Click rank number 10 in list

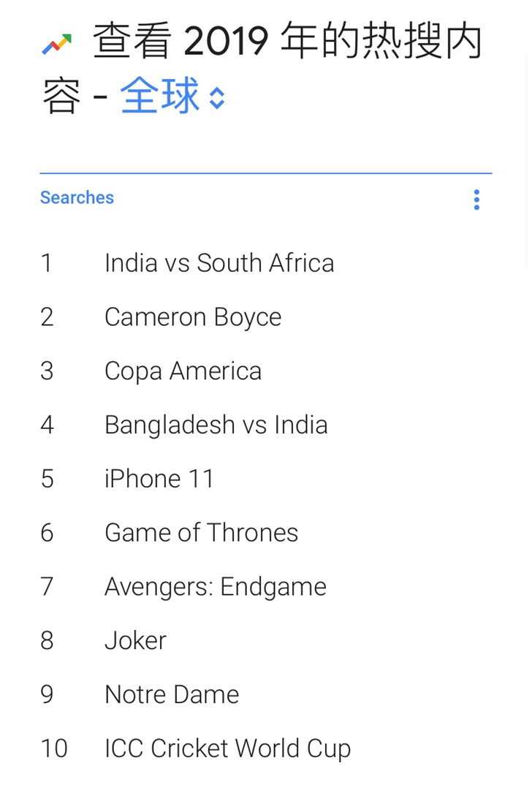coord(54,748)
